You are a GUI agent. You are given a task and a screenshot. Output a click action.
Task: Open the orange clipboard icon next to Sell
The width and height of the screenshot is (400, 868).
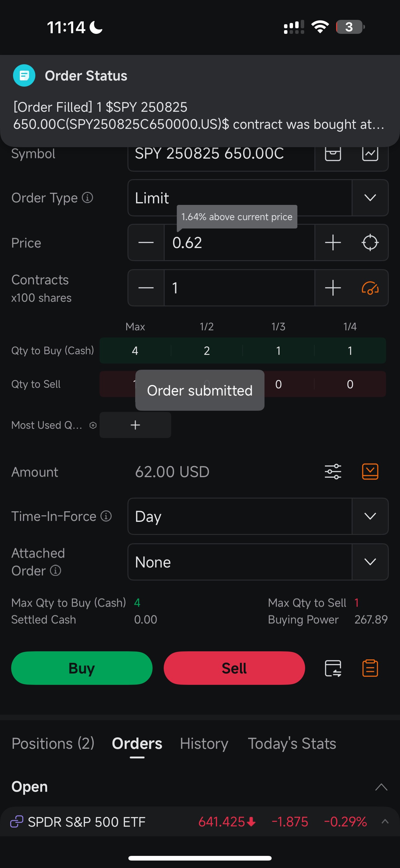[370, 668]
